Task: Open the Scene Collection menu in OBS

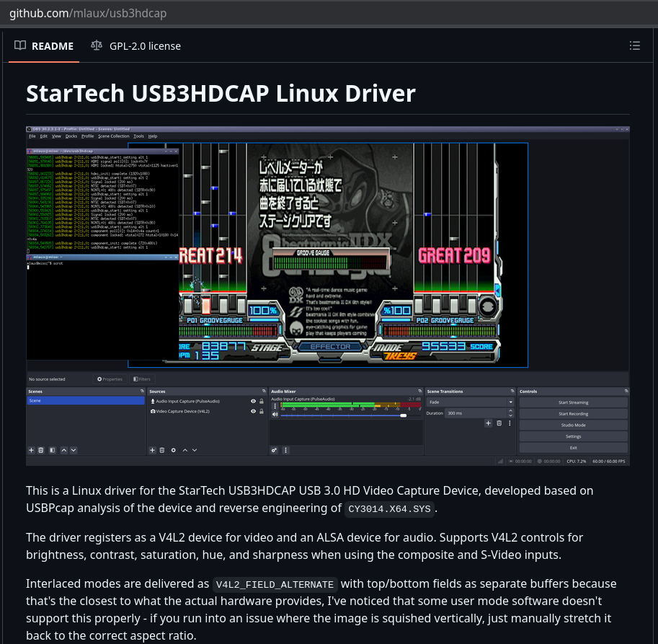Action: coord(114,136)
